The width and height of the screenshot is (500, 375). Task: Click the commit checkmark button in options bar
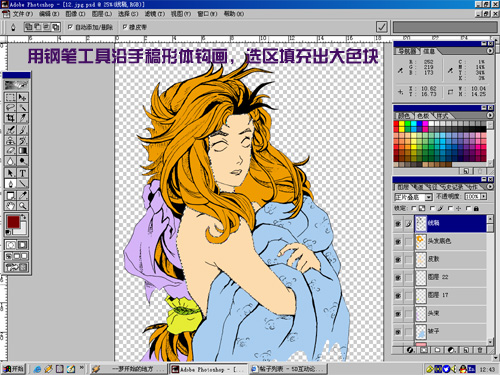point(382,27)
